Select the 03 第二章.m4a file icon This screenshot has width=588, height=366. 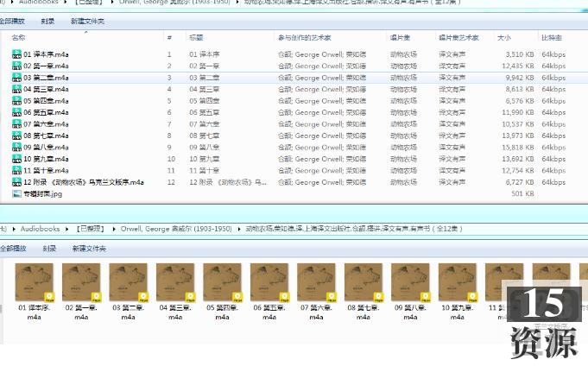16,77
